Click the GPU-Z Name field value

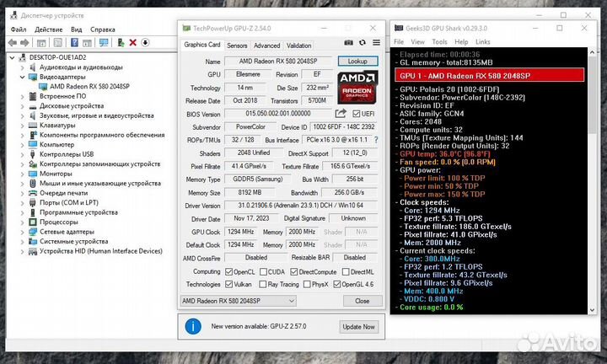coord(278,62)
